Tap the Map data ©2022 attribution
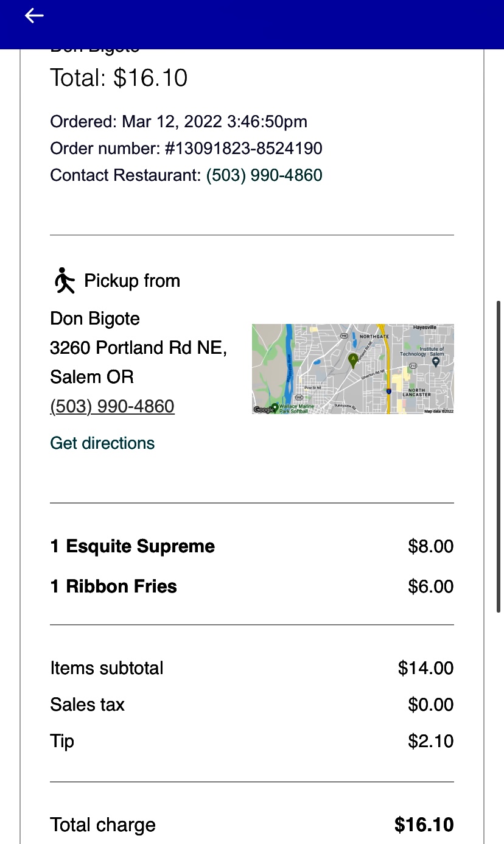The width and height of the screenshot is (504, 844). click(x=438, y=411)
